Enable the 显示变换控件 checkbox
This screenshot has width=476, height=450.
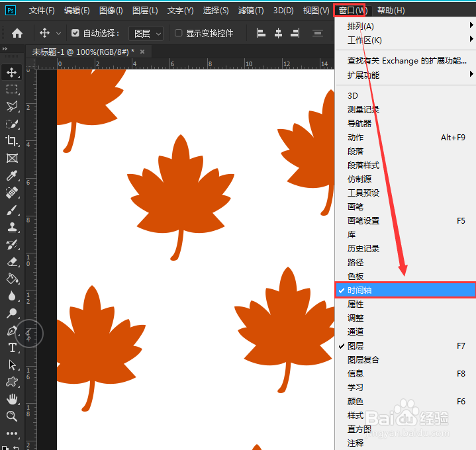pyautogui.click(x=179, y=33)
